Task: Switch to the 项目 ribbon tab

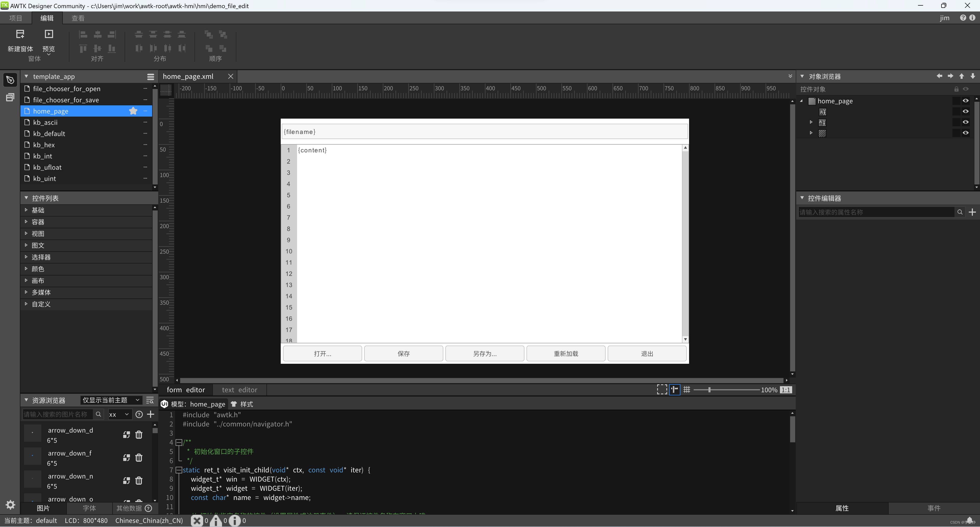Action: 16,18
